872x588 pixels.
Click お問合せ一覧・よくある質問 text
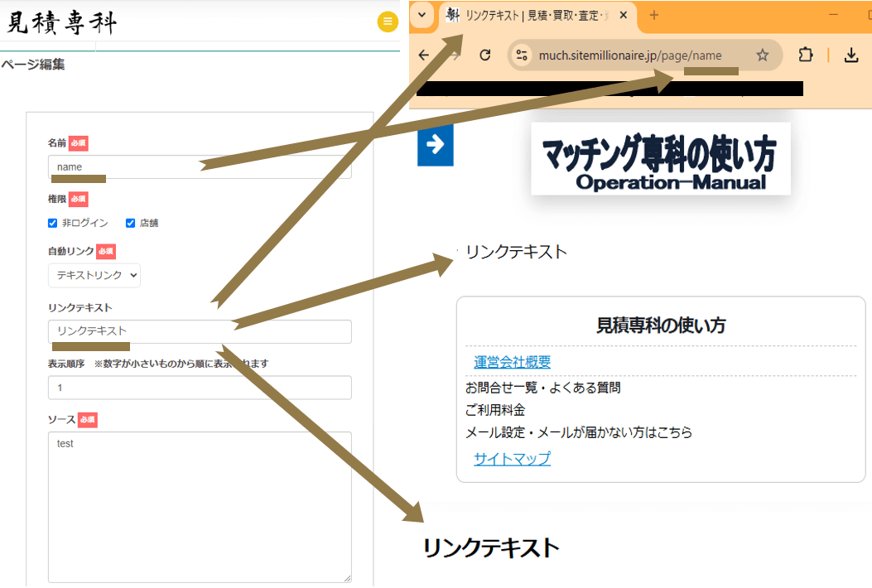pos(542,388)
